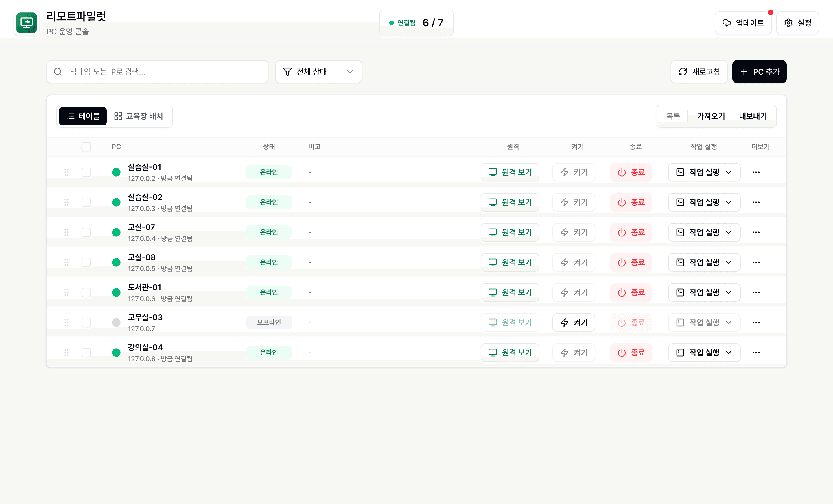Switch to the 교육장 배치 view tab
This screenshot has width=833, height=504.
pos(139,116)
